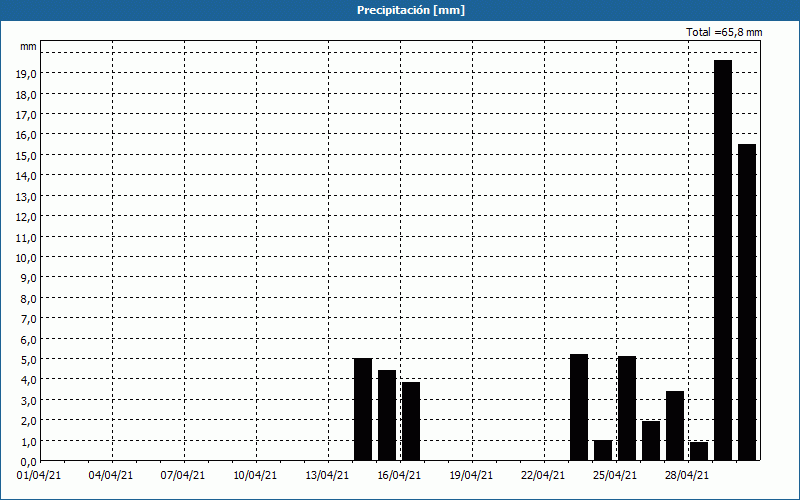Click the 16,0 y-axis value
Screen dimensions: 800x500
pos(26,135)
